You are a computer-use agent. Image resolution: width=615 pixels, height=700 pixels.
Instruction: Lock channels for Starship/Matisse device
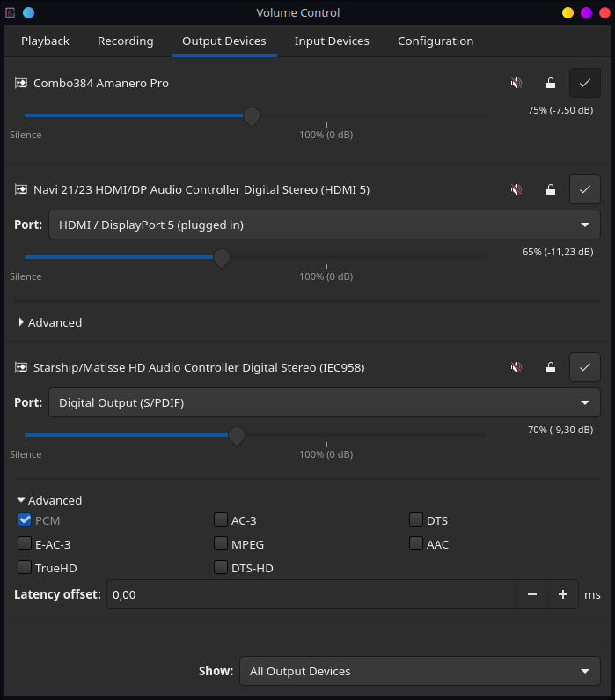pyautogui.click(x=551, y=367)
